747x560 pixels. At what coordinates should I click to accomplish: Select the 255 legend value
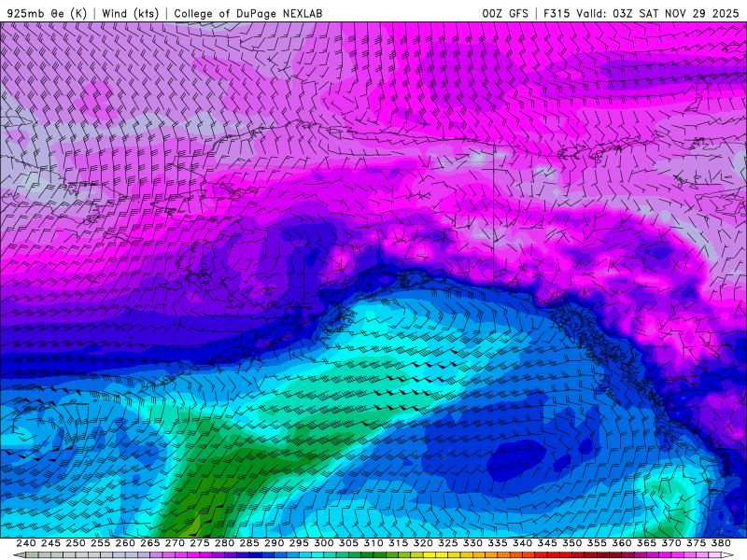pyautogui.click(x=100, y=543)
